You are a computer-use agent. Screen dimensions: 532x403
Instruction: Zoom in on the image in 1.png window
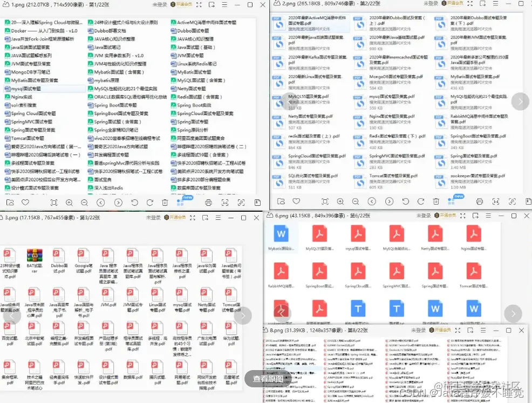tap(69, 203)
